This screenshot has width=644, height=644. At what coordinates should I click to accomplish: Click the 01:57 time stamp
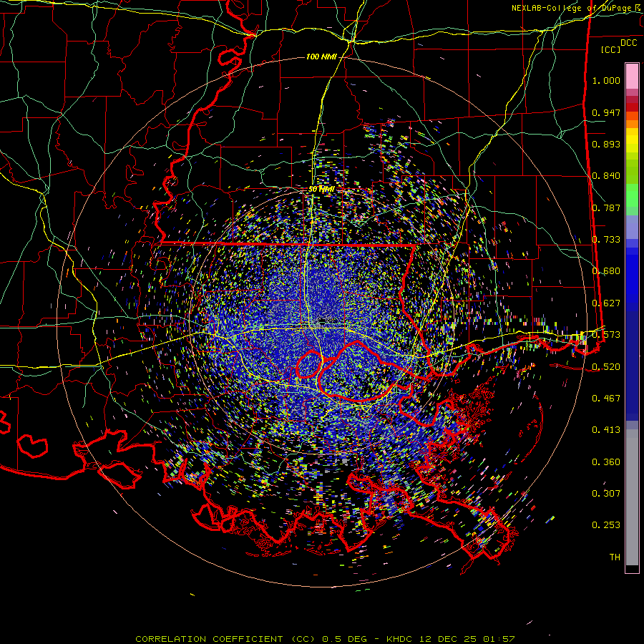(x=499, y=639)
